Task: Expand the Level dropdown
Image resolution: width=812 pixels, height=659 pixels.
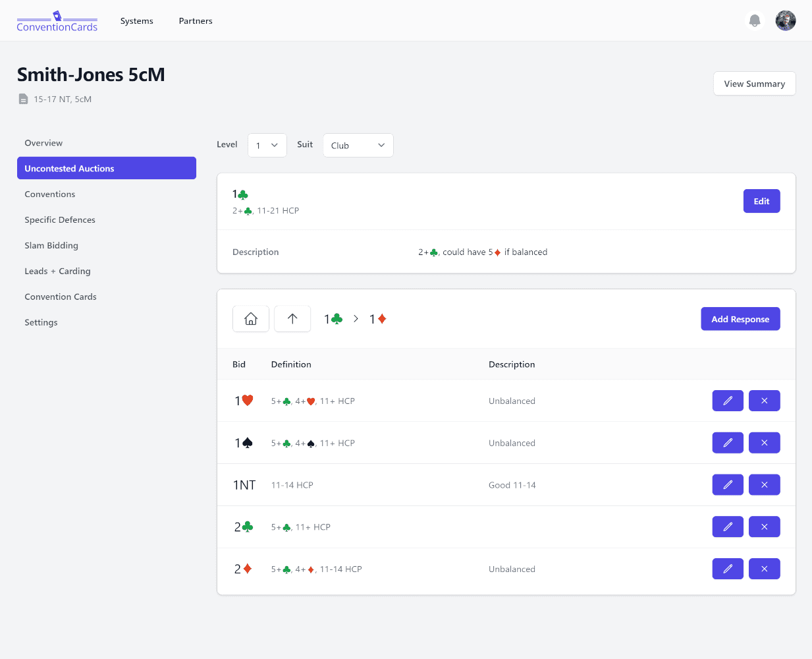Action: click(x=267, y=146)
